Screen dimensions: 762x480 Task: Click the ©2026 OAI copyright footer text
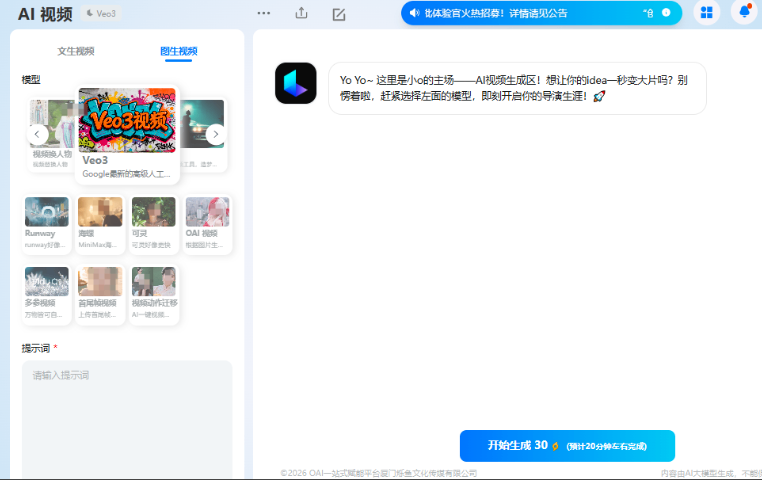379,473
